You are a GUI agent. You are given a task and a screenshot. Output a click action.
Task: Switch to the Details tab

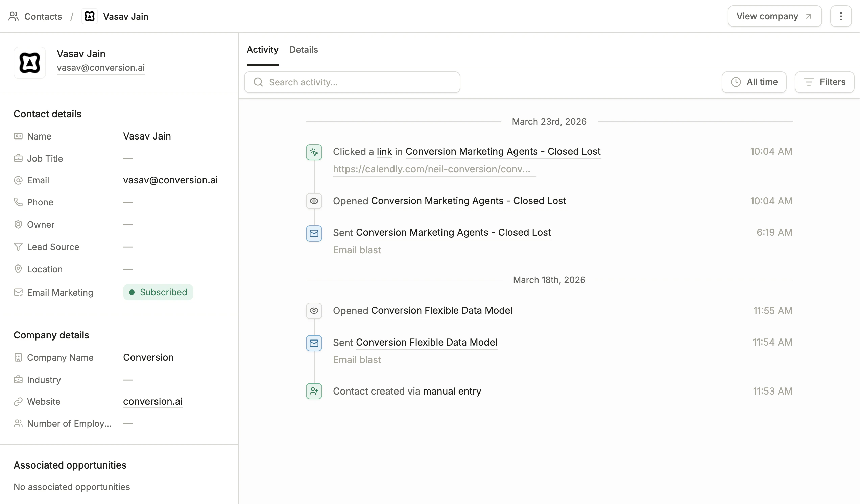[303, 50]
